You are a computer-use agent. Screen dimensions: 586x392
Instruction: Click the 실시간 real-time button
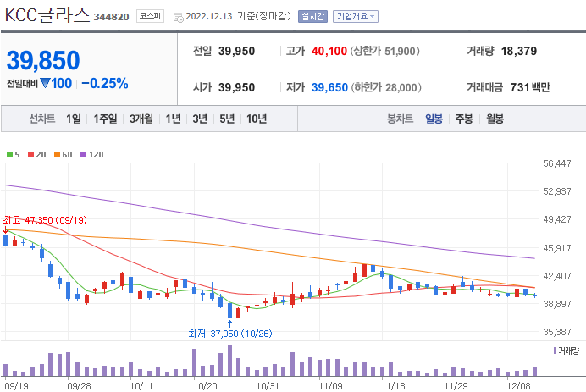click(312, 16)
